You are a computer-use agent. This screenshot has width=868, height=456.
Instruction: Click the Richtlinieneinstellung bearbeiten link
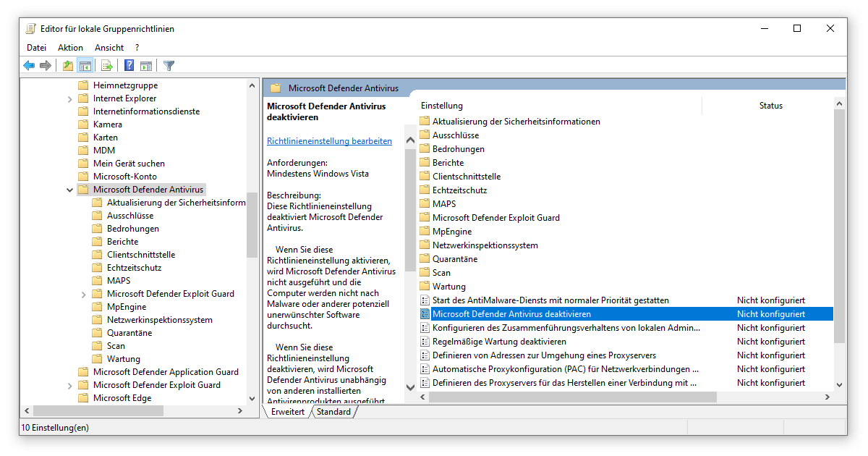[x=329, y=140]
